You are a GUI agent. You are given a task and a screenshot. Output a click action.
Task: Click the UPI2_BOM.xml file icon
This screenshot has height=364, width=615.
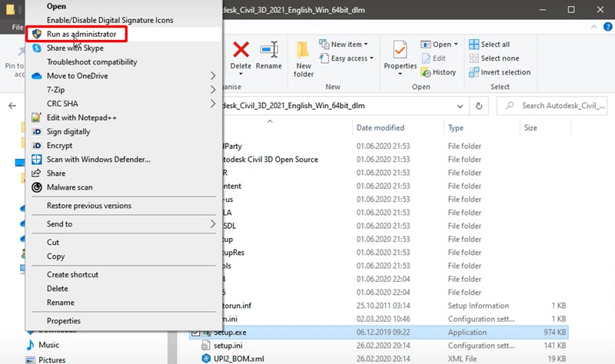pyautogui.click(x=206, y=359)
